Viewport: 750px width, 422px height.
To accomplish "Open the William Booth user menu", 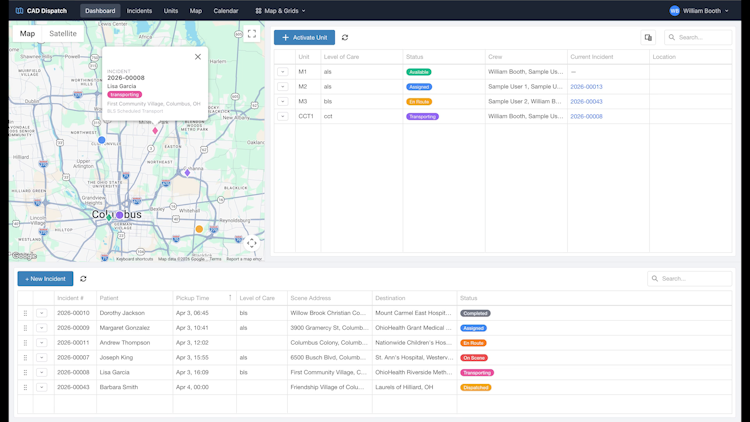I will 699,11.
